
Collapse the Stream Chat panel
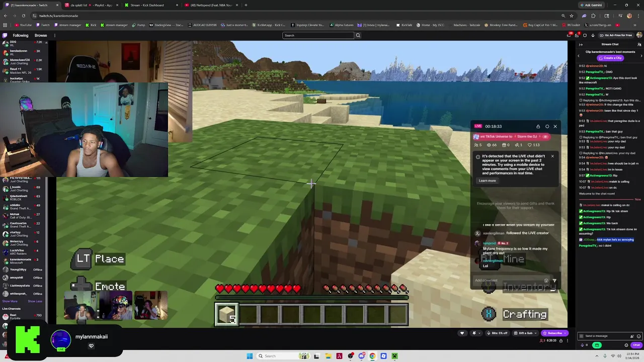pyautogui.click(x=581, y=45)
